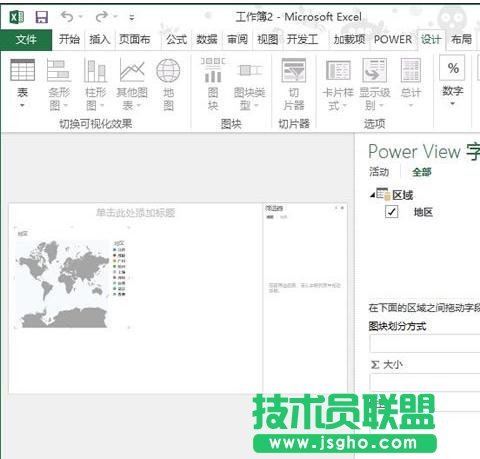Screen dimensions: 480x459
Task: Click the 筛选器 filters header
Action: [x=274, y=208]
